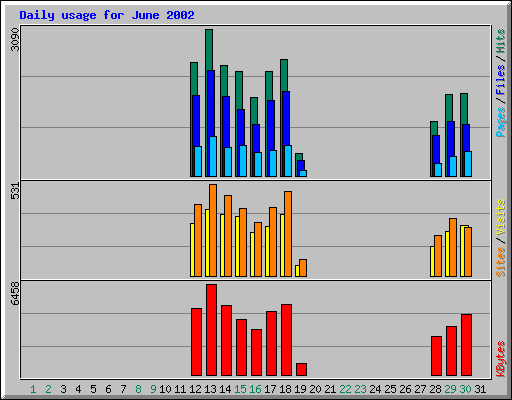Screen dimensions: 512x400
Task: Select the small red KBytes bar for day 19
Action: (x=301, y=369)
